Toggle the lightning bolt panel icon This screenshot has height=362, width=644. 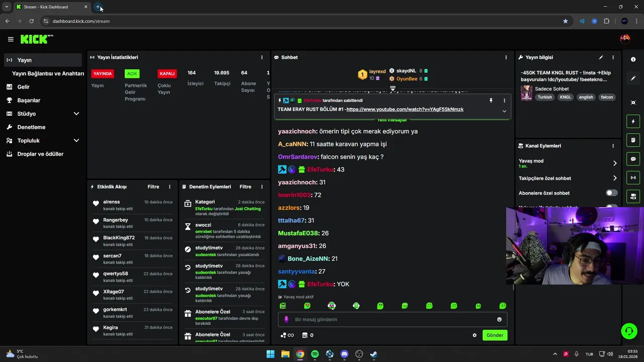[x=633, y=121]
